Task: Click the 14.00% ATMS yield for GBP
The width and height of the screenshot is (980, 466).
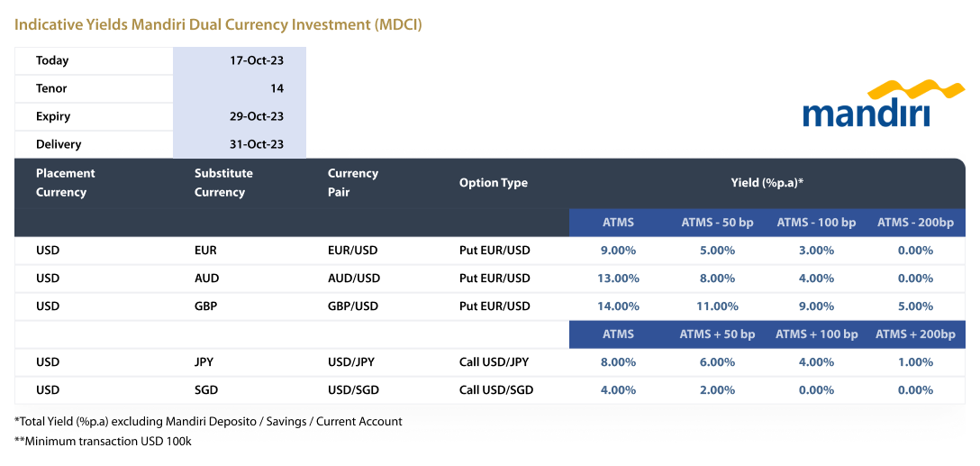Action: [x=618, y=306]
